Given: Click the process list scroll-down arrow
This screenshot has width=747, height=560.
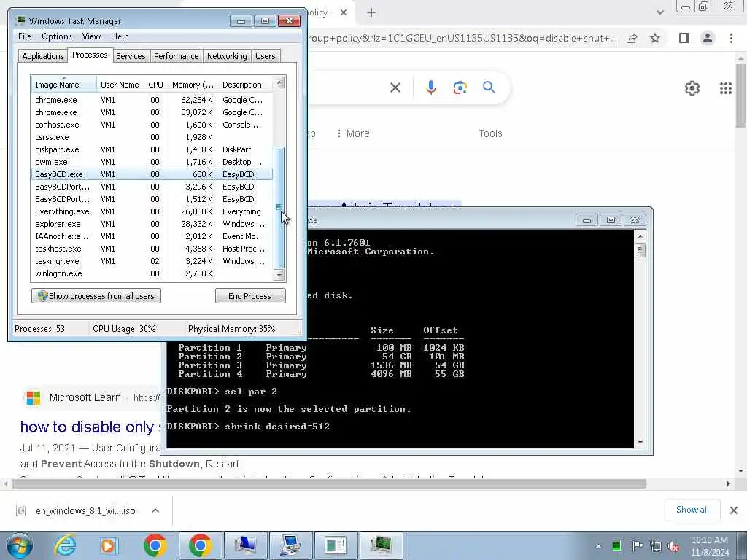Looking at the screenshot, I should 279,275.
